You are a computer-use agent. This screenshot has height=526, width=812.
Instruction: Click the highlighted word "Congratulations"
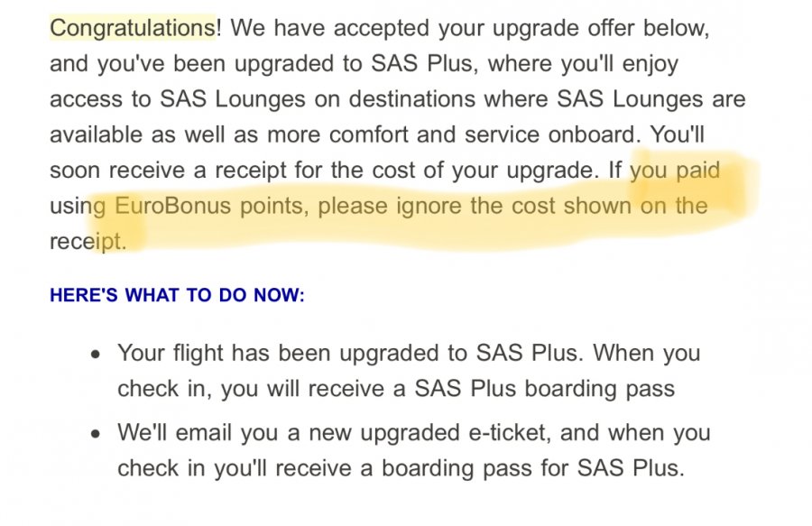(x=132, y=27)
